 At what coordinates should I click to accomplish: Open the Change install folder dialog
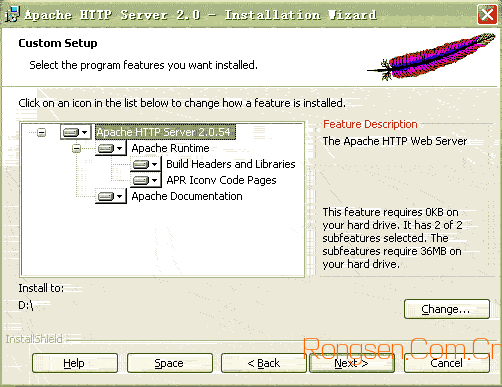[x=447, y=309]
